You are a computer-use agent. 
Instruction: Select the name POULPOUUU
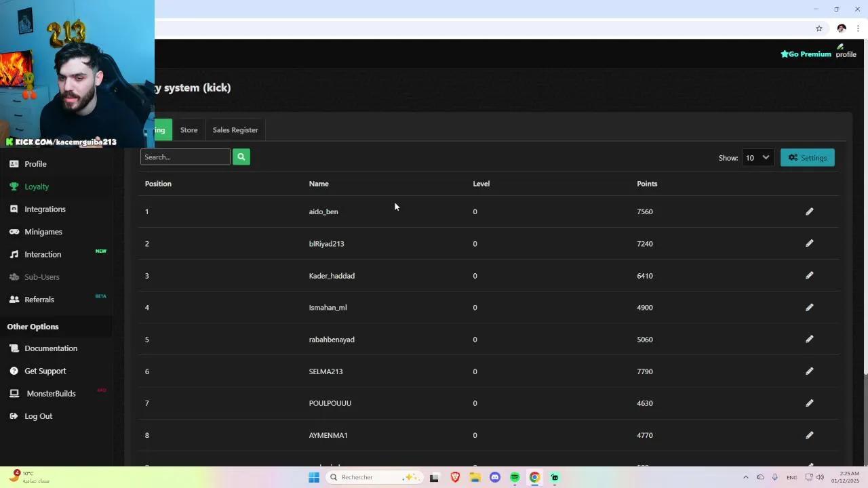(x=330, y=403)
